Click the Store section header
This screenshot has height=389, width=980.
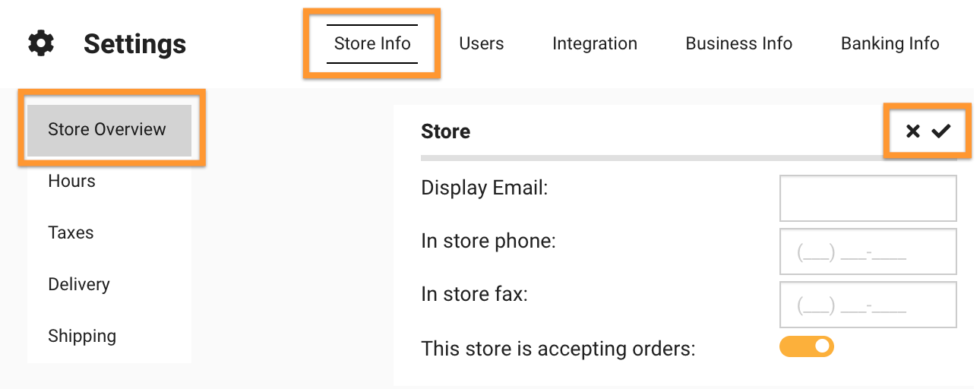tap(446, 131)
